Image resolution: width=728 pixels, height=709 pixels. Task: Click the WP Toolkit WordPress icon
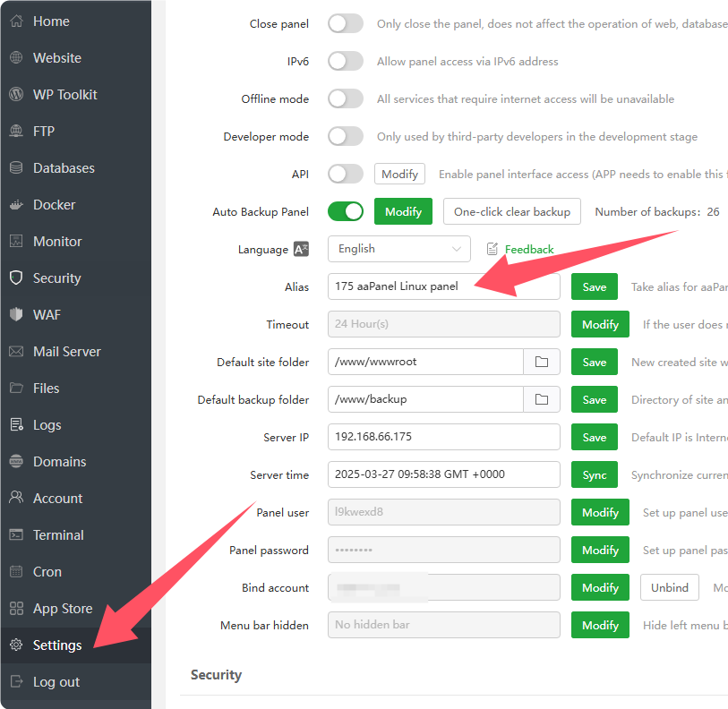(16, 94)
